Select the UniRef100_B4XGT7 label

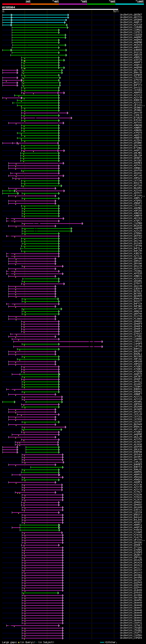[131, 301]
